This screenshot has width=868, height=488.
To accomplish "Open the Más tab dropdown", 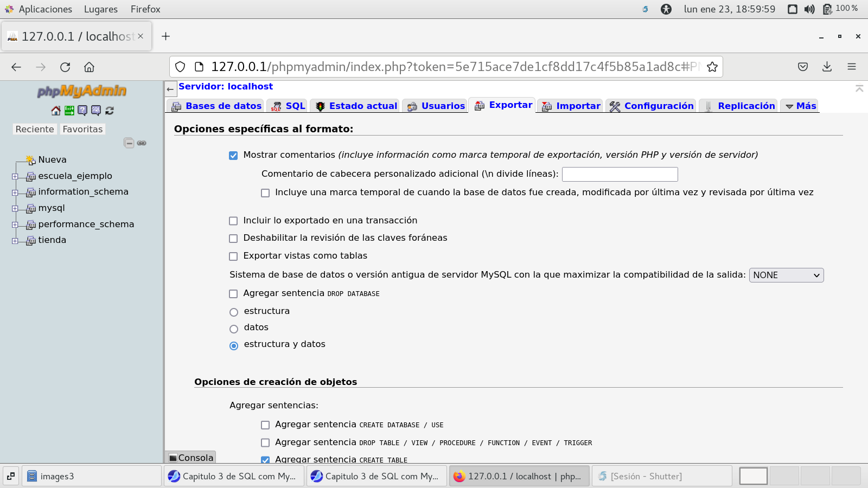I will pos(801,106).
